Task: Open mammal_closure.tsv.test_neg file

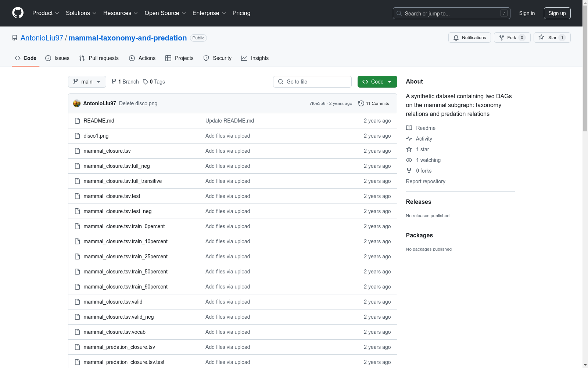Action: 118,211
